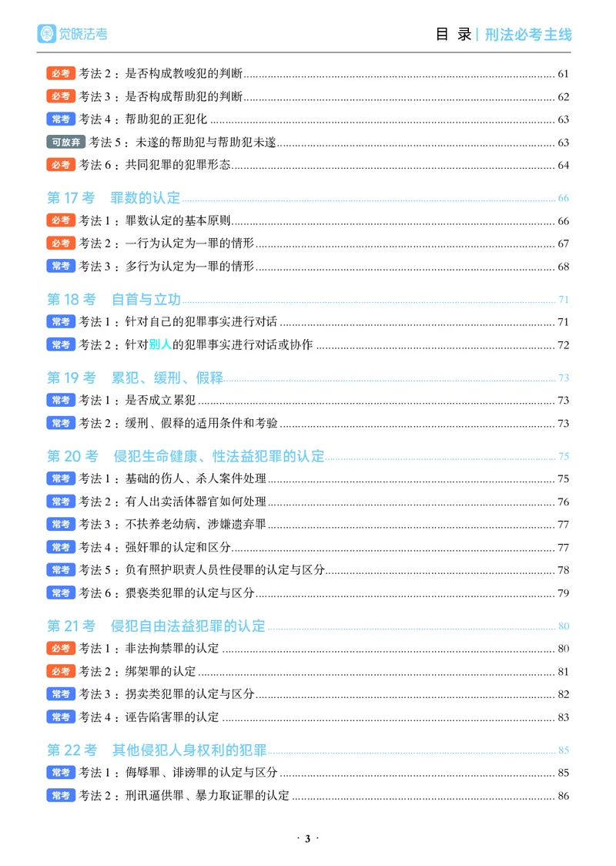616x866 pixels.
Task: Click the 常考 badge beside 拐卖类犯罪的认定与区分
Action: pyautogui.click(x=61, y=694)
